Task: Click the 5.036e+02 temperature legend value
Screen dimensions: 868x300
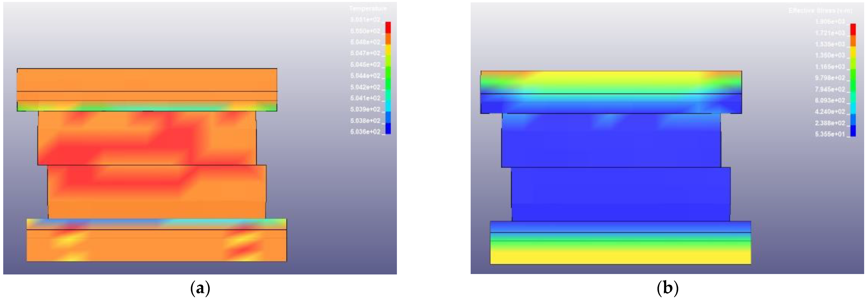Action: click(365, 132)
